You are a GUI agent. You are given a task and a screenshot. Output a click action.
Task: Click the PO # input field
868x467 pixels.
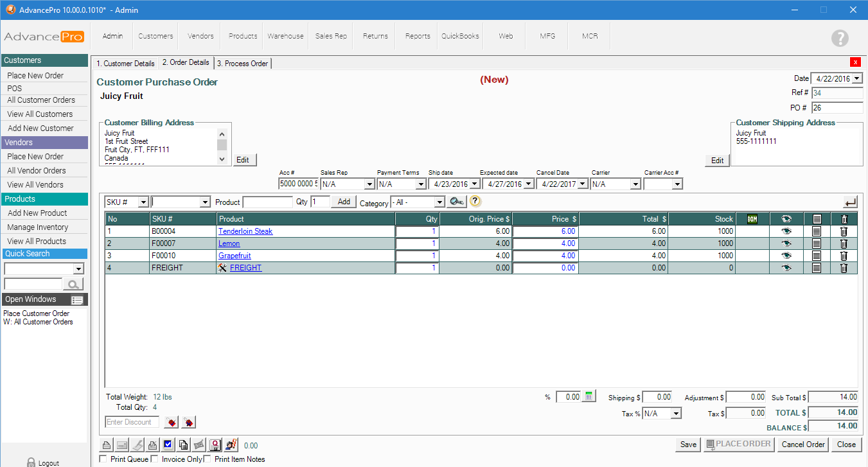pos(837,108)
